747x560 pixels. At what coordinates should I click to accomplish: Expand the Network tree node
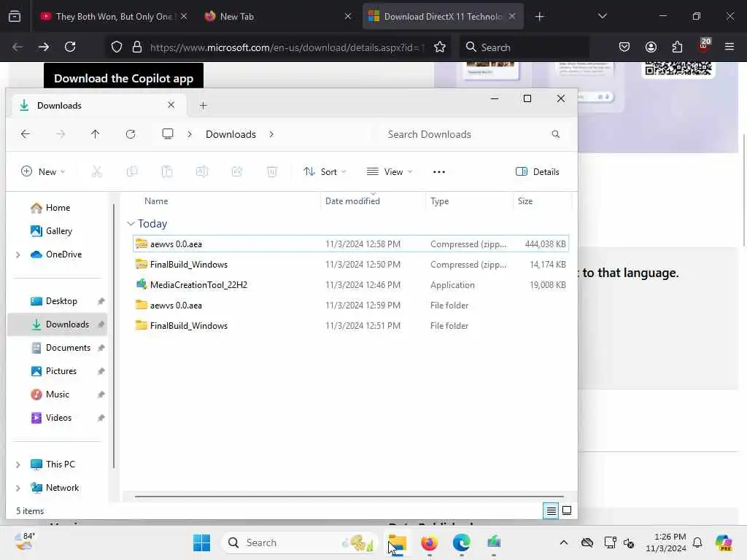[18, 488]
